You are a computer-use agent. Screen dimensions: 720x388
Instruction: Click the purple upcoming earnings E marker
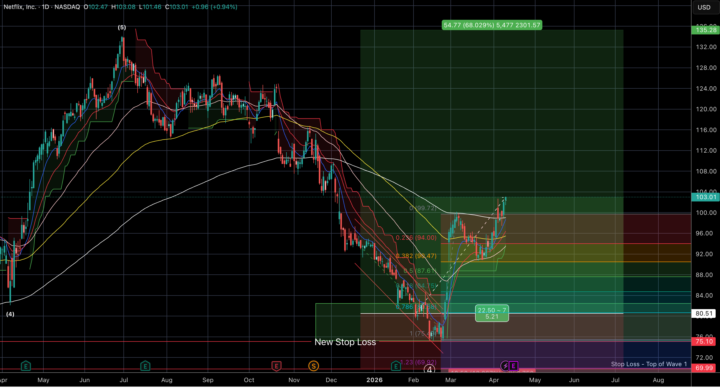pos(513,366)
